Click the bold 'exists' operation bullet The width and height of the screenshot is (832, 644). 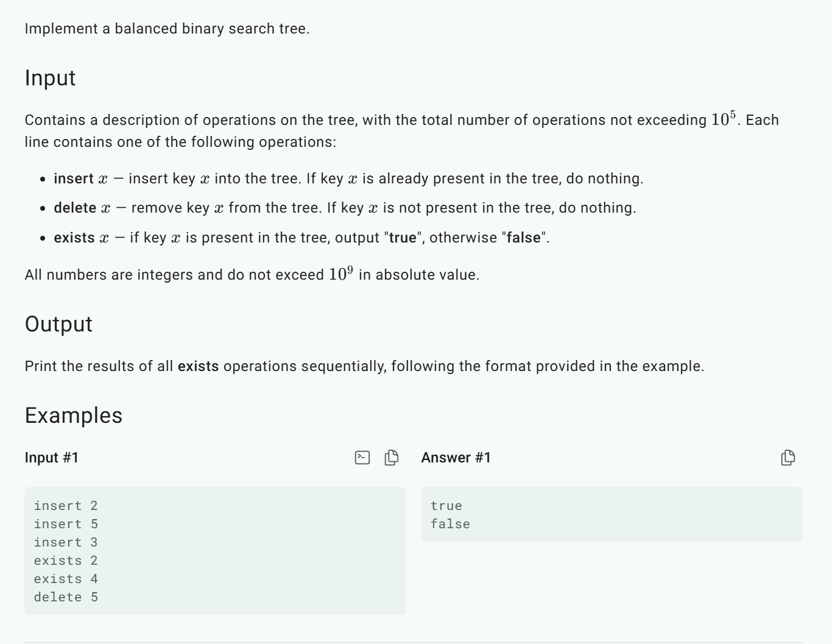pos(74,238)
